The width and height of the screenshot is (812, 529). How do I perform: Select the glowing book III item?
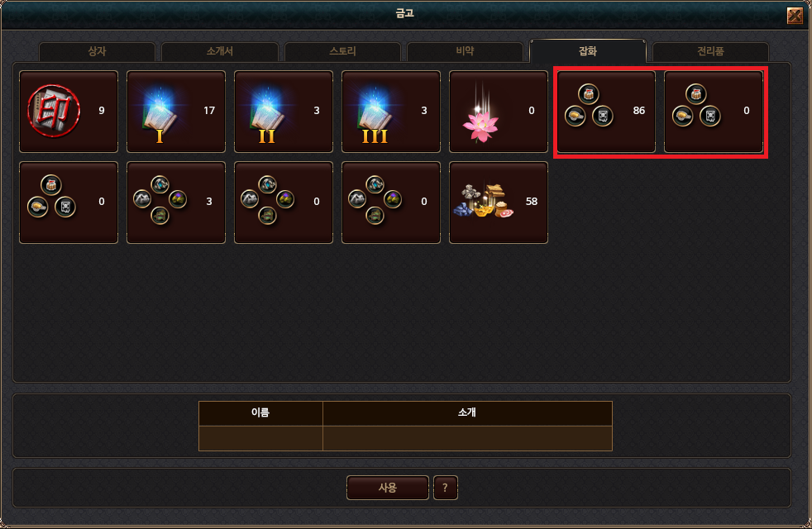pyautogui.click(x=391, y=112)
